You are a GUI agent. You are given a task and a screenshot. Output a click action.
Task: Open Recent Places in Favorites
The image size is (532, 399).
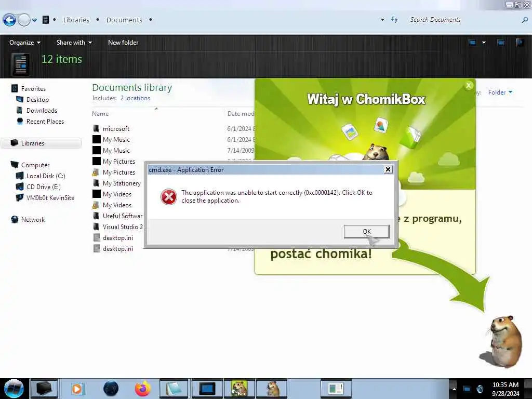[45, 121]
